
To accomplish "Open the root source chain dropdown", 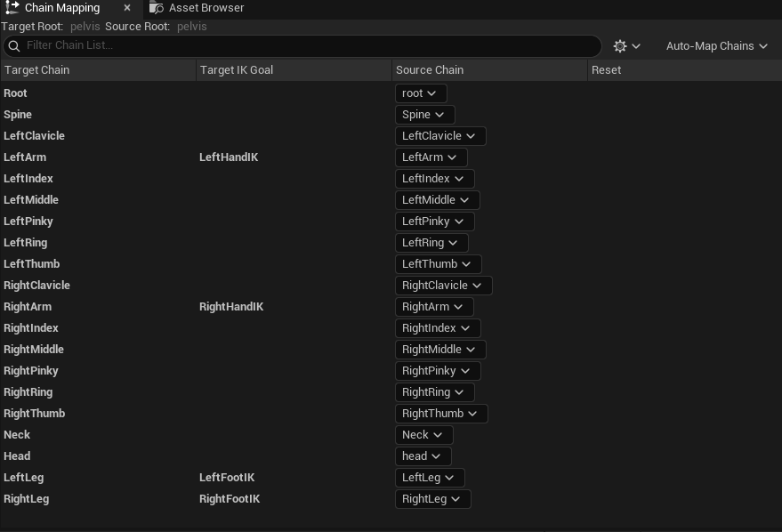I will coord(420,93).
